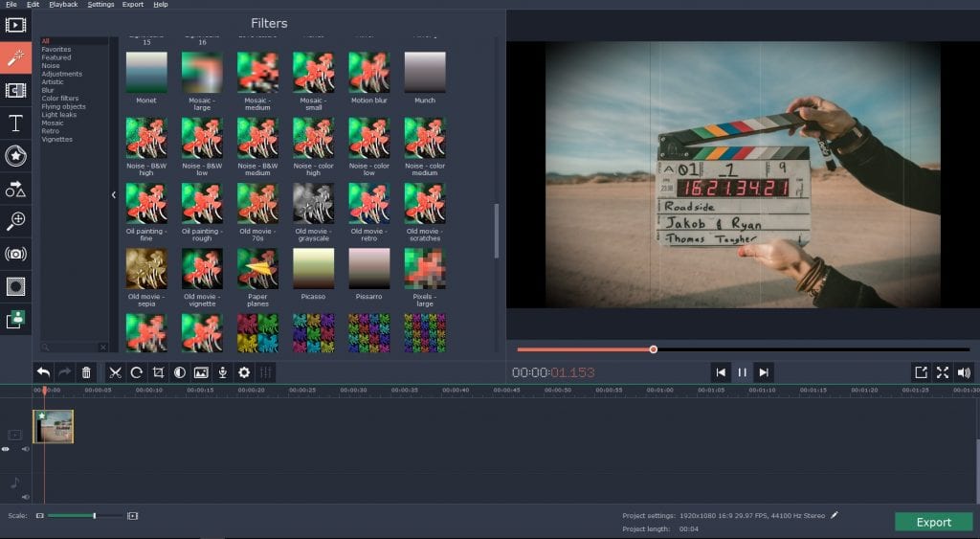980x539 pixels.
Task: Click the image icon in the editing toolbar
Action: pyautogui.click(x=201, y=372)
